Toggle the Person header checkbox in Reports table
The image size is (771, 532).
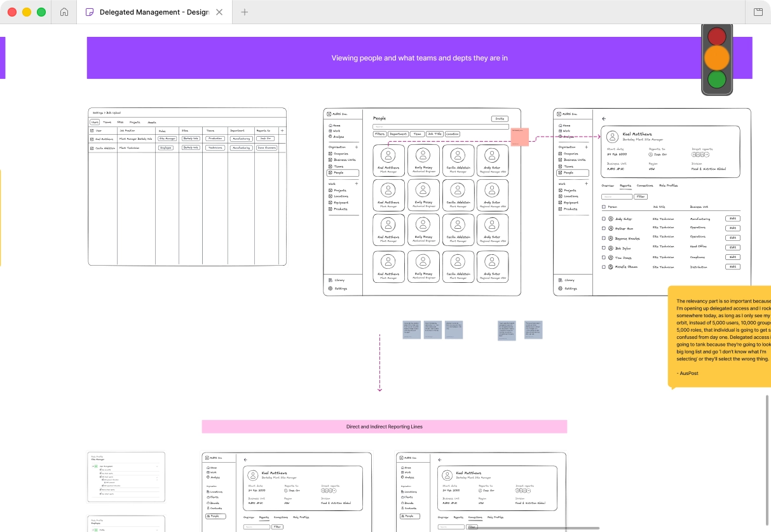604,207
